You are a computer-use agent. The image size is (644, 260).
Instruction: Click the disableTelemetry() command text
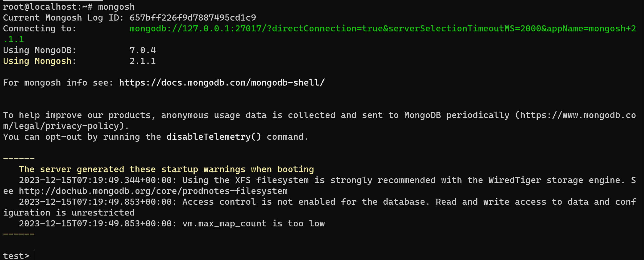pyautogui.click(x=214, y=137)
